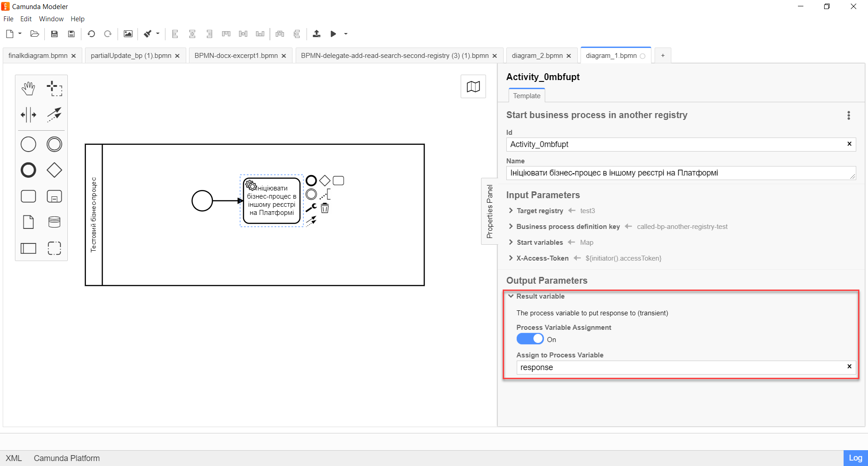Image resolution: width=868 pixels, height=466 pixels.
Task: Open template options three-dot menu
Action: (x=849, y=115)
